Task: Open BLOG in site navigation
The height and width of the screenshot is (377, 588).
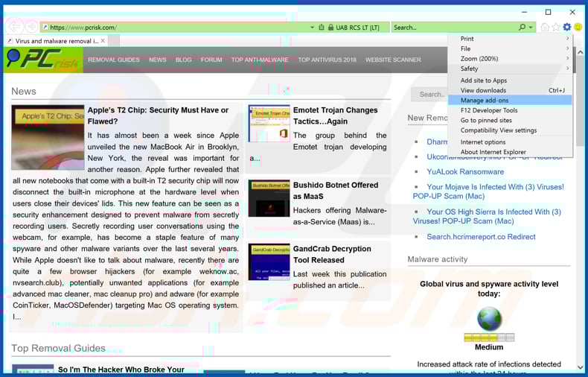Action: (x=183, y=60)
